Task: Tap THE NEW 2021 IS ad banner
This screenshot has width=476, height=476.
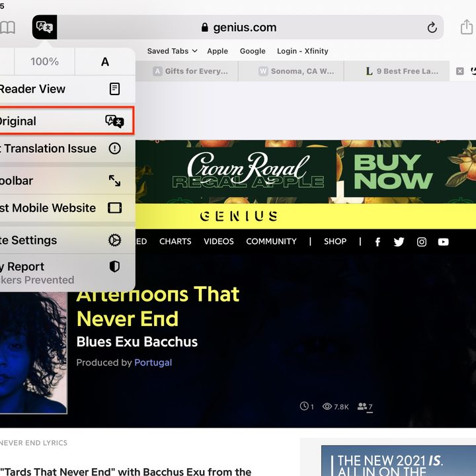Action: [399, 461]
